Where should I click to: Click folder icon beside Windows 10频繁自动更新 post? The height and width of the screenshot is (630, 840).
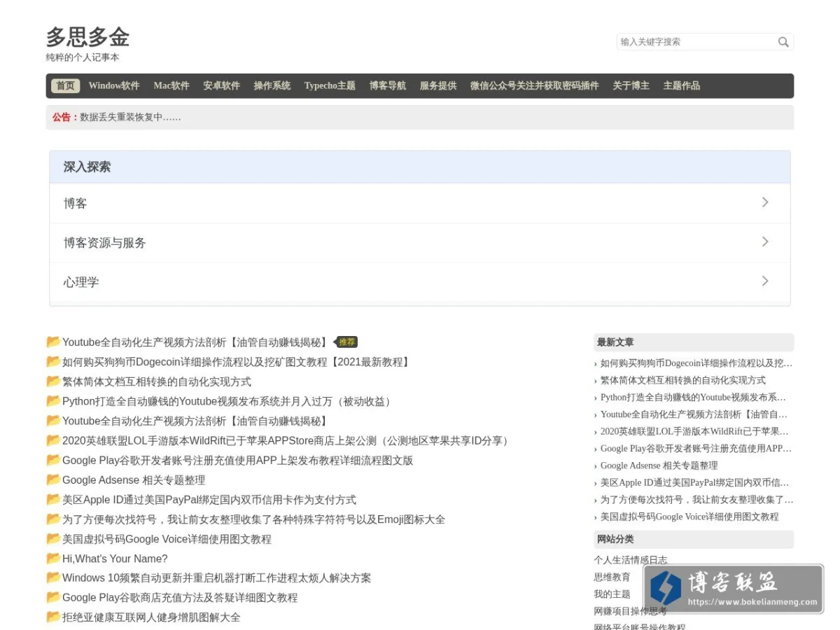53,577
